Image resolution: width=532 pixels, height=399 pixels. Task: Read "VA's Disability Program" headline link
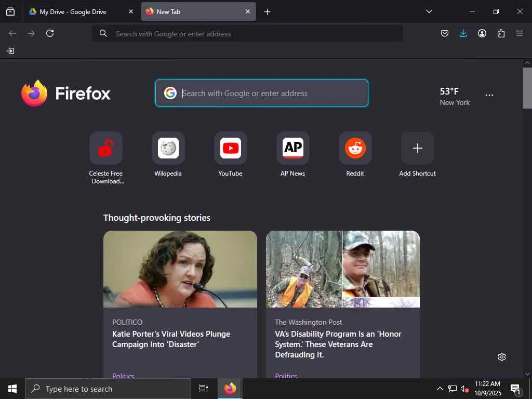tap(338, 344)
